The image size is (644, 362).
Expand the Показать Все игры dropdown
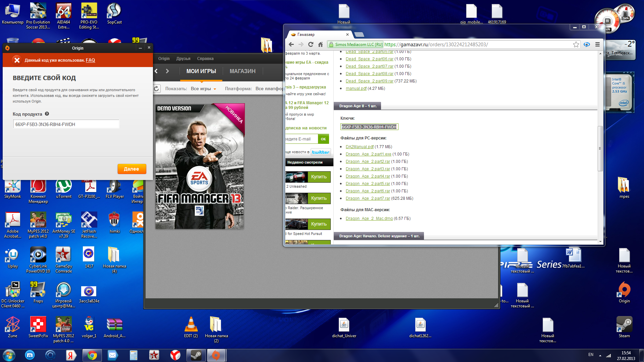[x=204, y=88]
